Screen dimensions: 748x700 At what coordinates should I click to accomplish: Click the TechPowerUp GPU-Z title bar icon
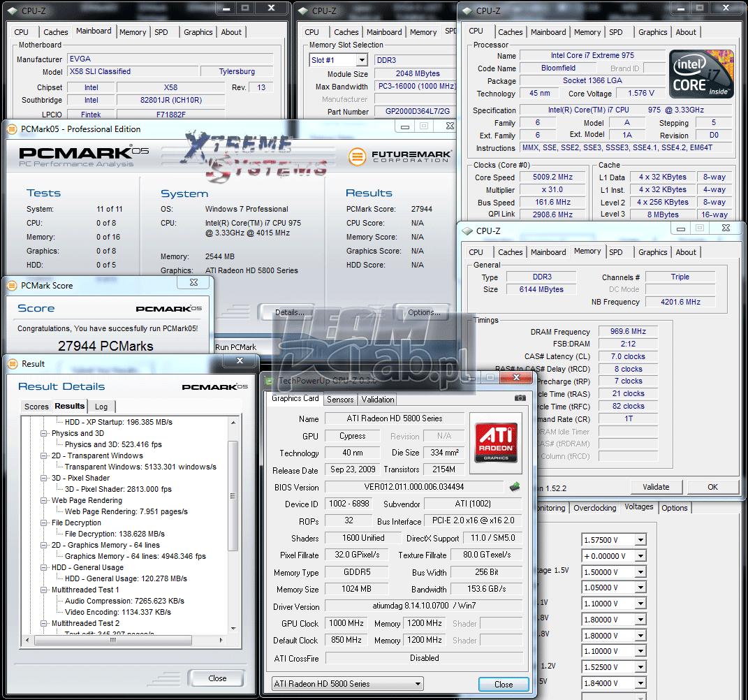pos(270,381)
